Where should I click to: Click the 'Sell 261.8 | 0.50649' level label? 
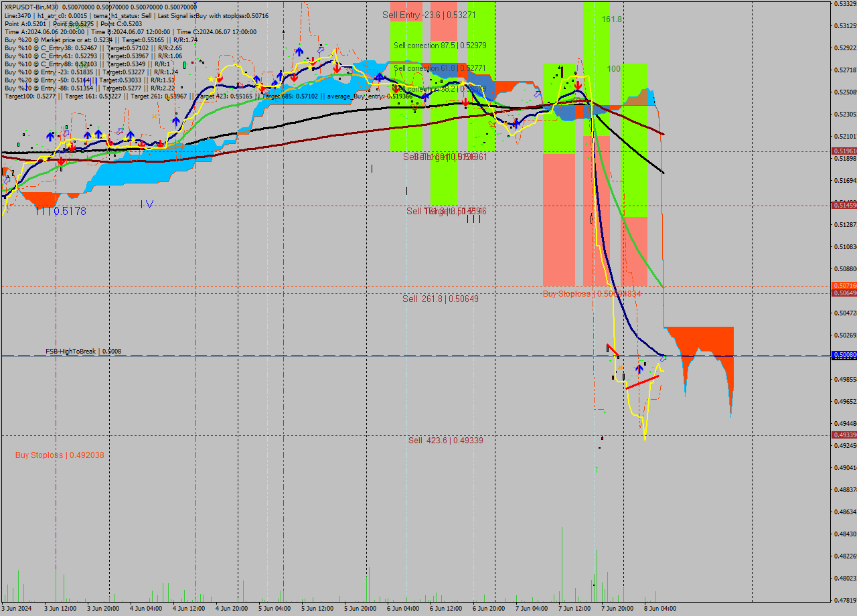pyautogui.click(x=441, y=299)
